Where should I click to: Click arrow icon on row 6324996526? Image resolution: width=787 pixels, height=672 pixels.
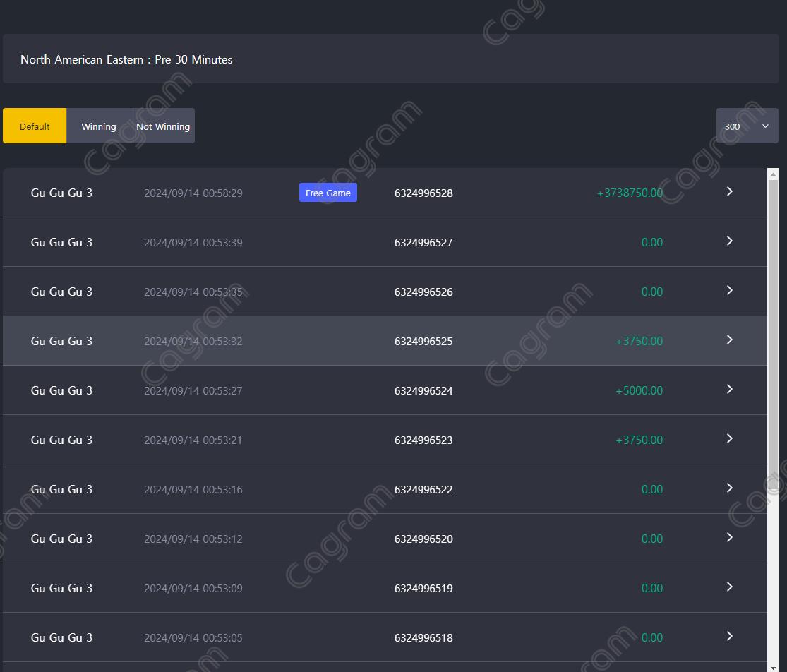(x=730, y=291)
